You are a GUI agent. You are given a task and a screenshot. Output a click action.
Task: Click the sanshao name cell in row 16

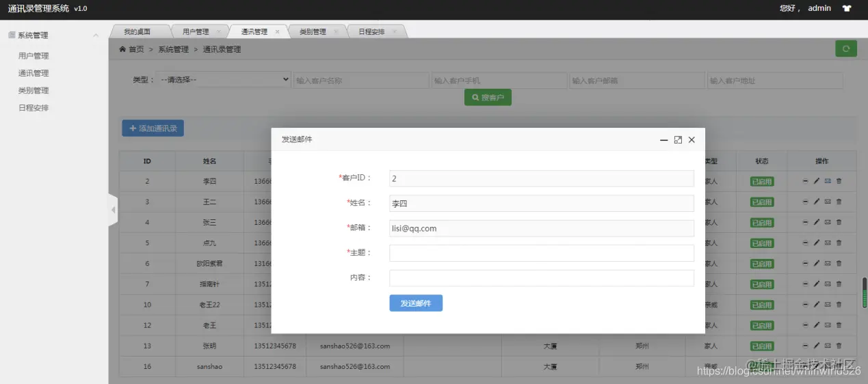click(x=209, y=366)
